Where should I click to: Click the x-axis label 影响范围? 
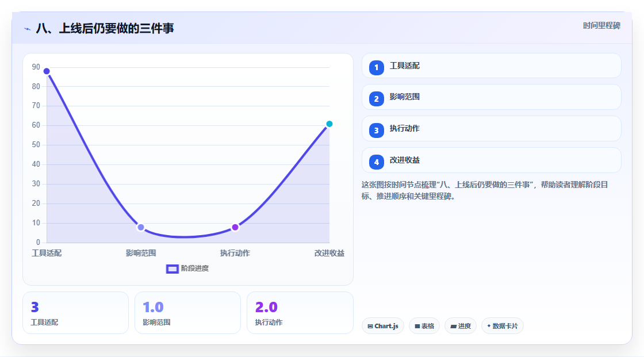coord(141,253)
